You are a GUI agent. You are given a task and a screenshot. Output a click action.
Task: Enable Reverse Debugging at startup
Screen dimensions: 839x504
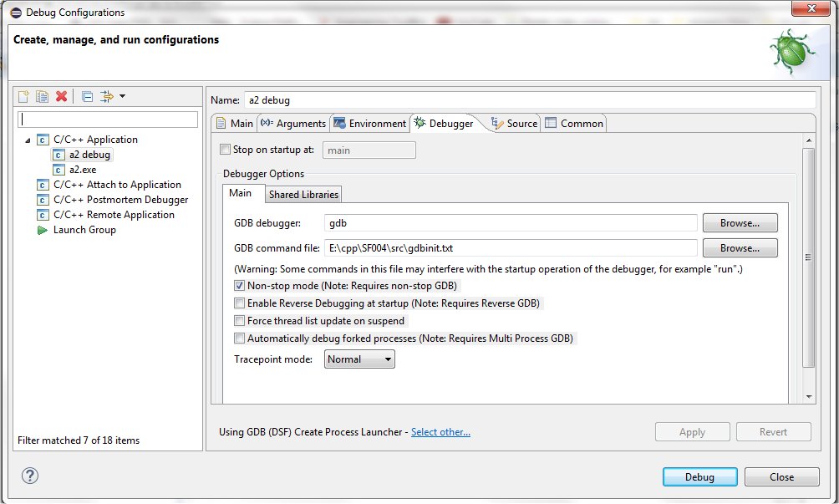tap(239, 304)
